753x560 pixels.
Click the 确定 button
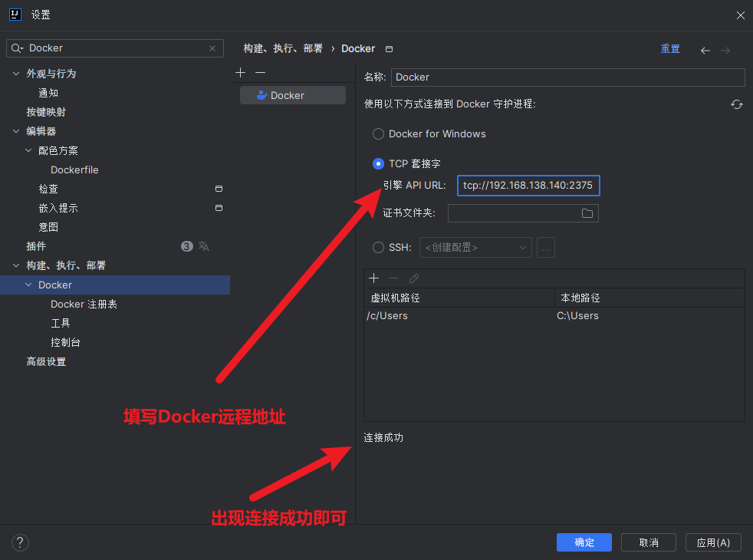tap(584, 542)
